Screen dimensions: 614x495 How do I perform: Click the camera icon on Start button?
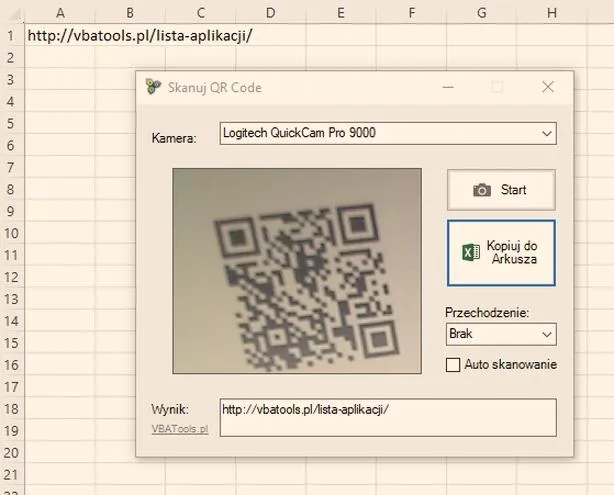(x=482, y=190)
